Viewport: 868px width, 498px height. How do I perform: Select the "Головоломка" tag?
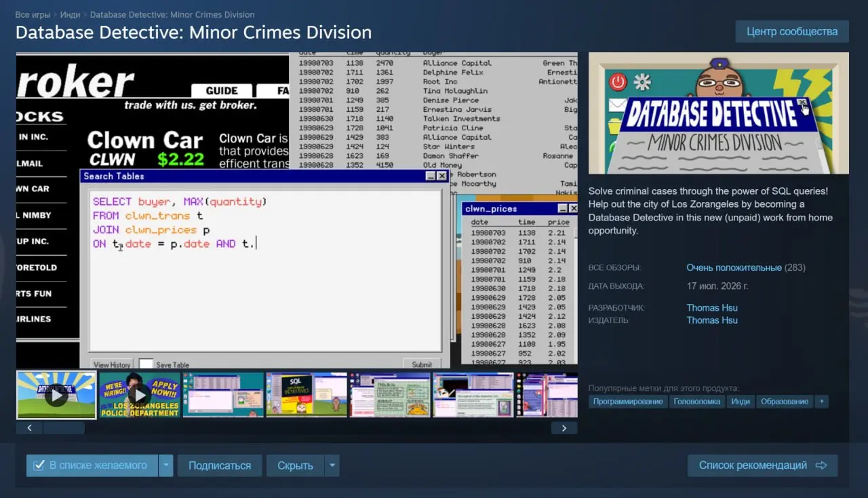(697, 402)
